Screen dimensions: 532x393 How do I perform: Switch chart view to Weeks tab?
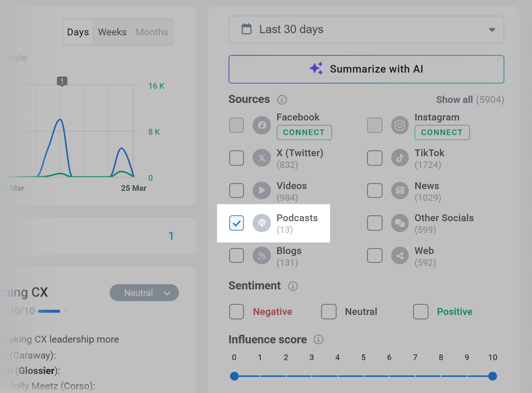[112, 32]
